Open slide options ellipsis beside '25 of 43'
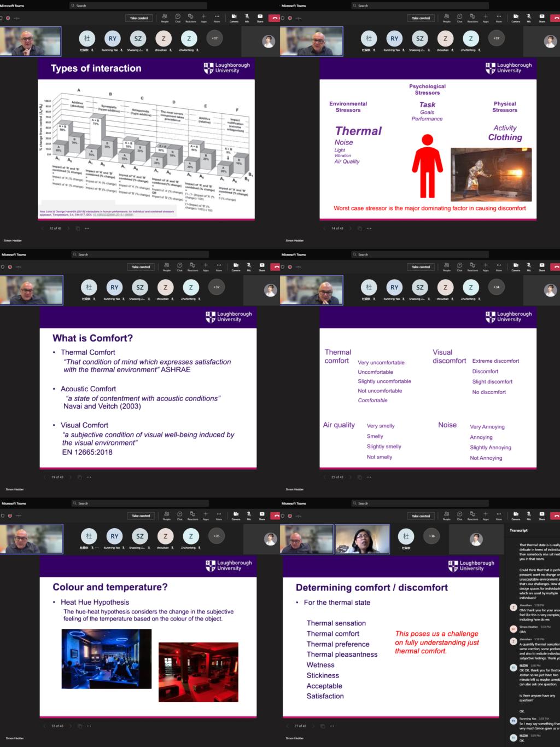The height and width of the screenshot is (747, 560). [369, 477]
